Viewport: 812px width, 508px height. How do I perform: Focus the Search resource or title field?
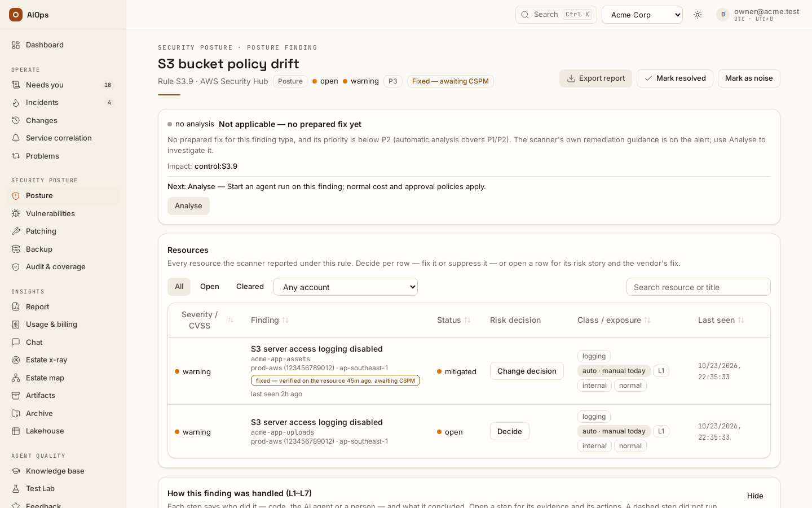click(x=699, y=287)
